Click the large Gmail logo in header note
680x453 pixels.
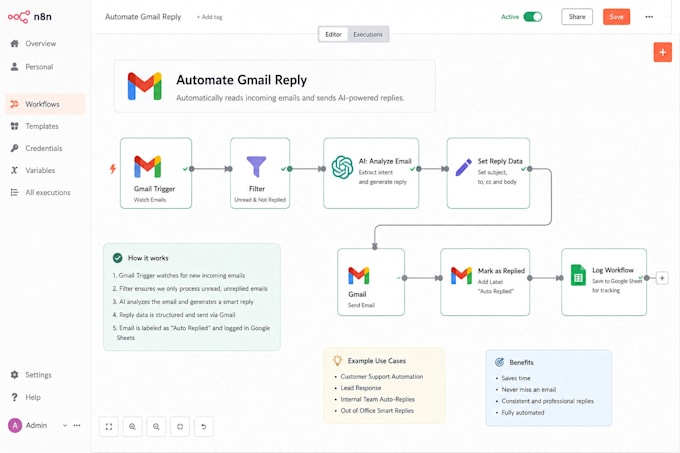tap(144, 86)
